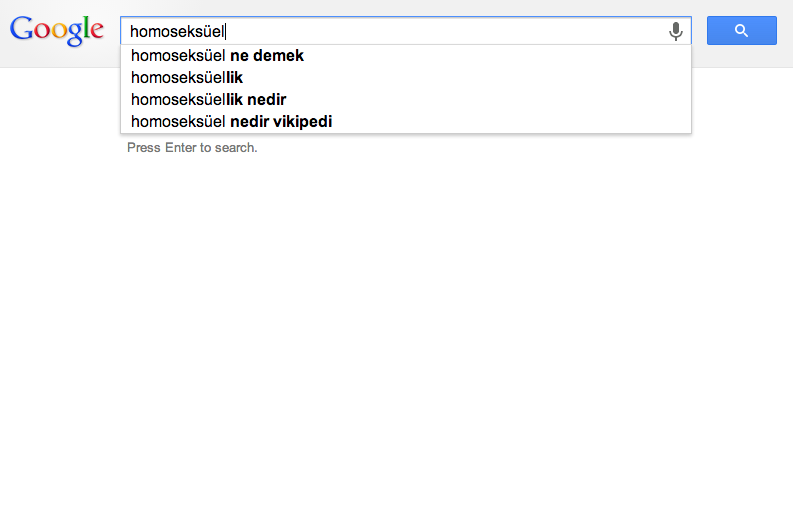Click the blue capital G in logo
The width and height of the screenshot is (793, 515).
[x=22, y=28]
